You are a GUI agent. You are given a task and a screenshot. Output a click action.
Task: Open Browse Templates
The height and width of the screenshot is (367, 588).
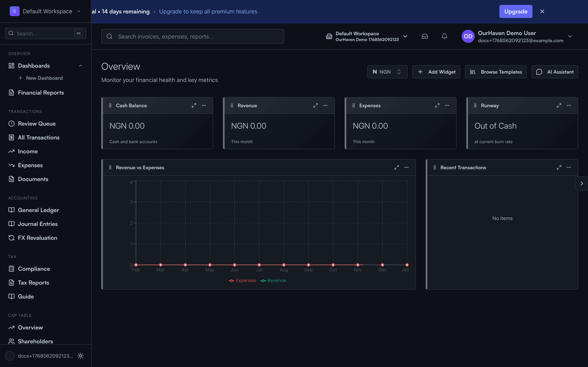496,72
